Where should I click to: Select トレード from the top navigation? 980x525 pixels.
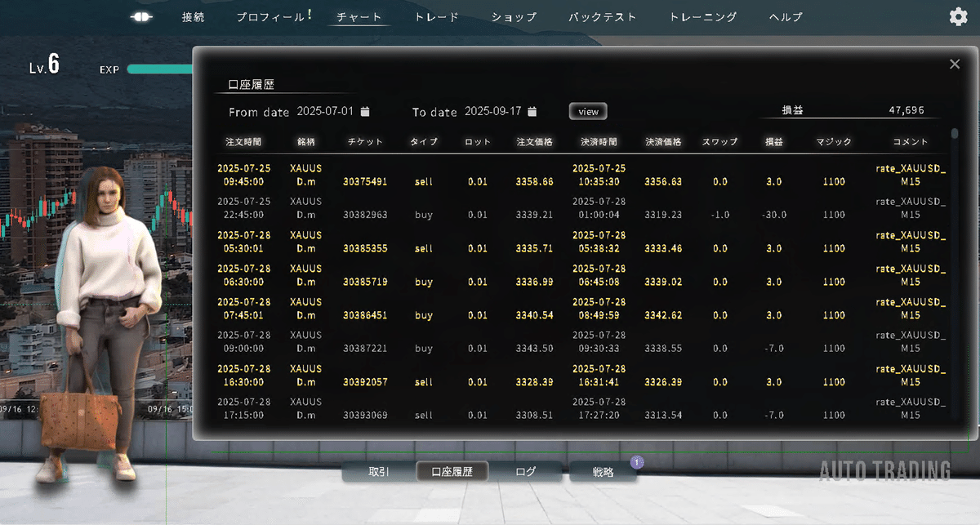tap(436, 16)
